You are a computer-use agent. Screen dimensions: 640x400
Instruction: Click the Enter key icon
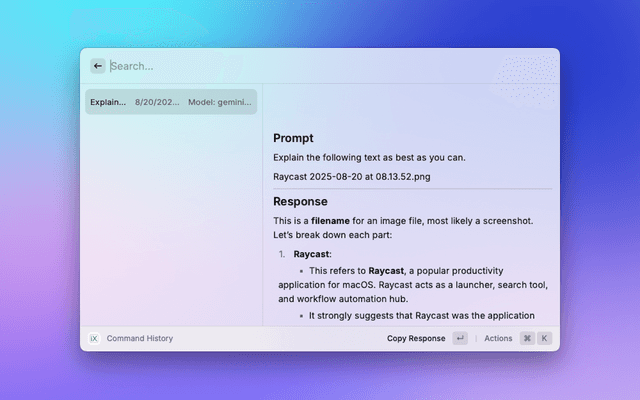click(x=459, y=338)
